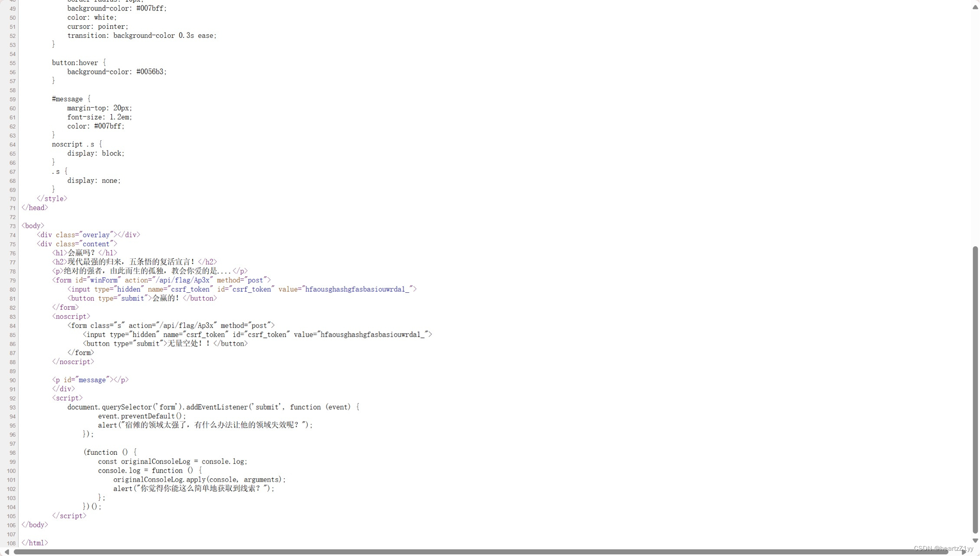Click the empty scrollbar track above thumb
The height and width of the screenshot is (556, 980).
(975, 130)
